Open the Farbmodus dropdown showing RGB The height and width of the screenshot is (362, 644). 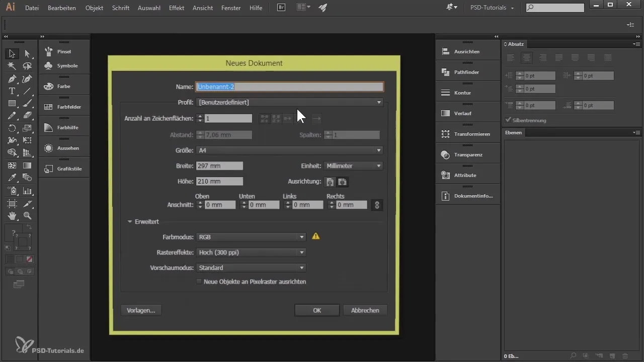(251, 236)
